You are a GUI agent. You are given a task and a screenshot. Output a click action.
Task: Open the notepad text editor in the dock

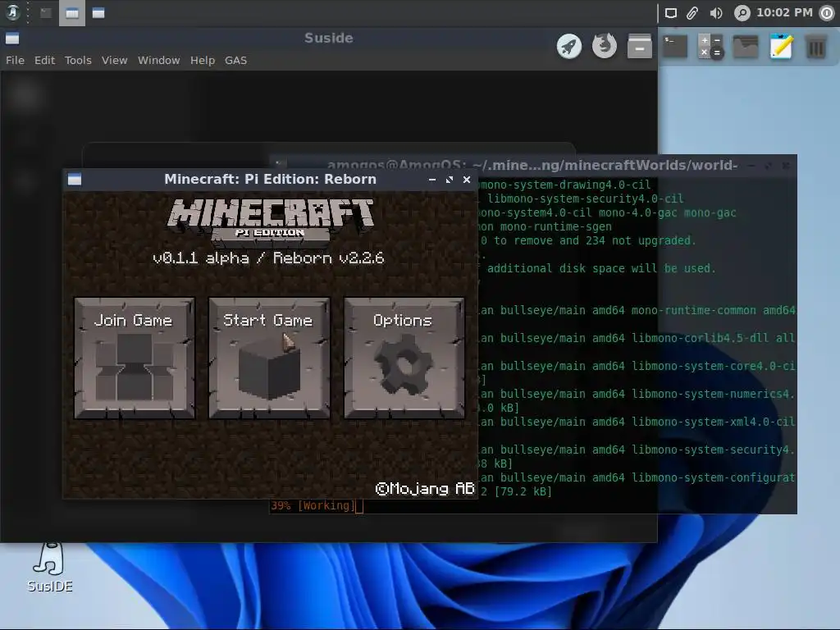tap(781, 46)
